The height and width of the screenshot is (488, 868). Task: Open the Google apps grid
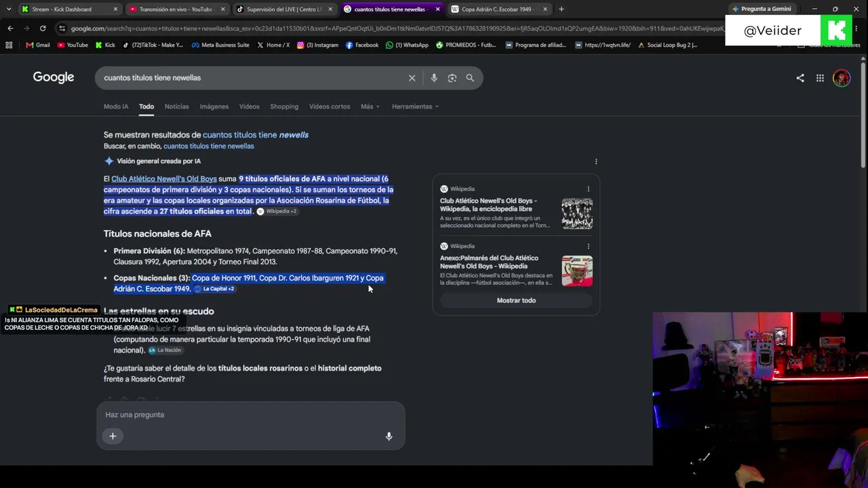(820, 78)
